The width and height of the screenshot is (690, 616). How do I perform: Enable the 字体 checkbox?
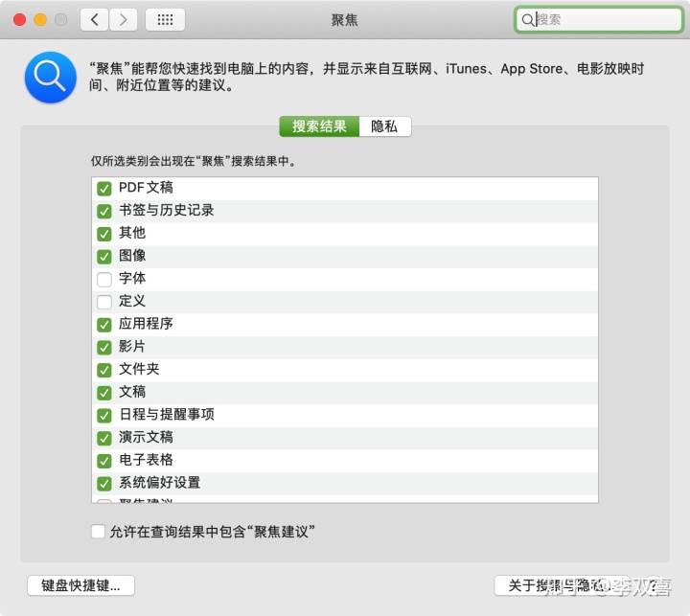(x=104, y=280)
